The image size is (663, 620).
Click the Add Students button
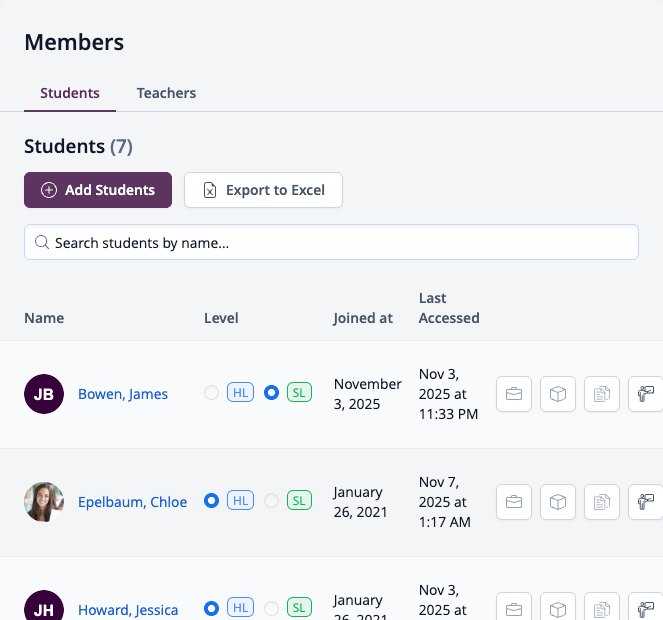click(98, 190)
